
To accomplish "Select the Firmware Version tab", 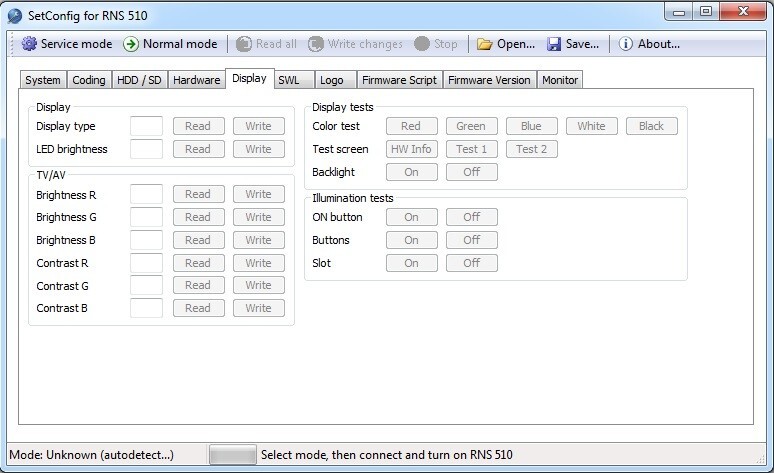I will pyautogui.click(x=489, y=80).
